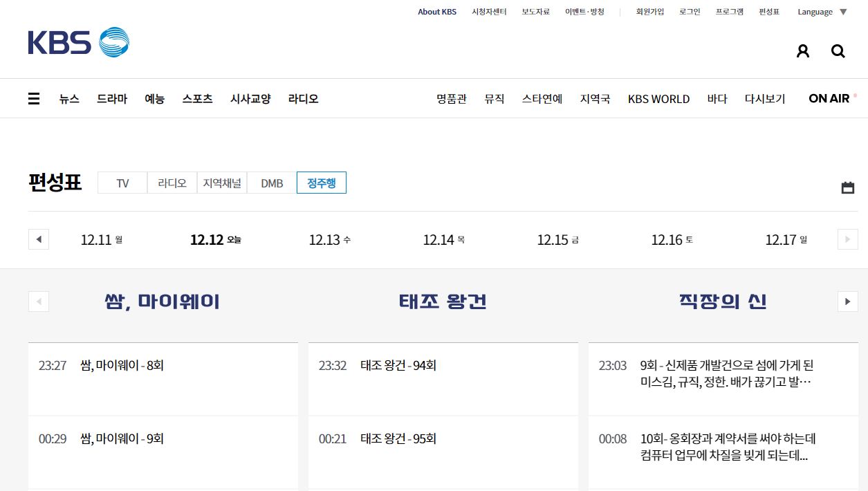
Task: Select the 정주행 tab
Action: pos(322,183)
